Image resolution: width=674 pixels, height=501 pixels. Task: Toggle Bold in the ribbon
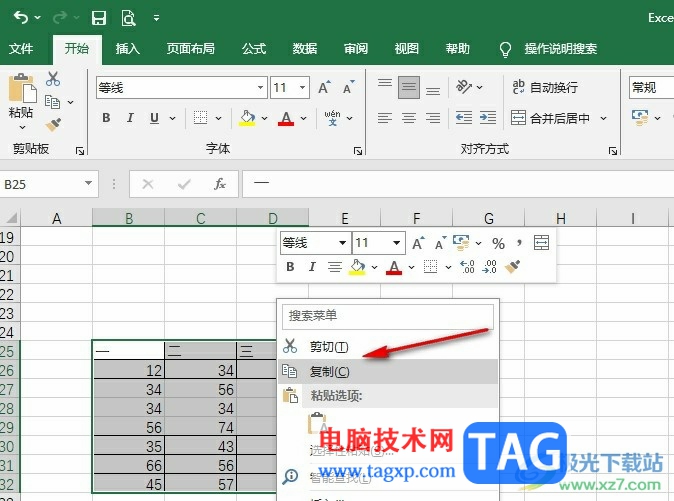[x=106, y=117]
